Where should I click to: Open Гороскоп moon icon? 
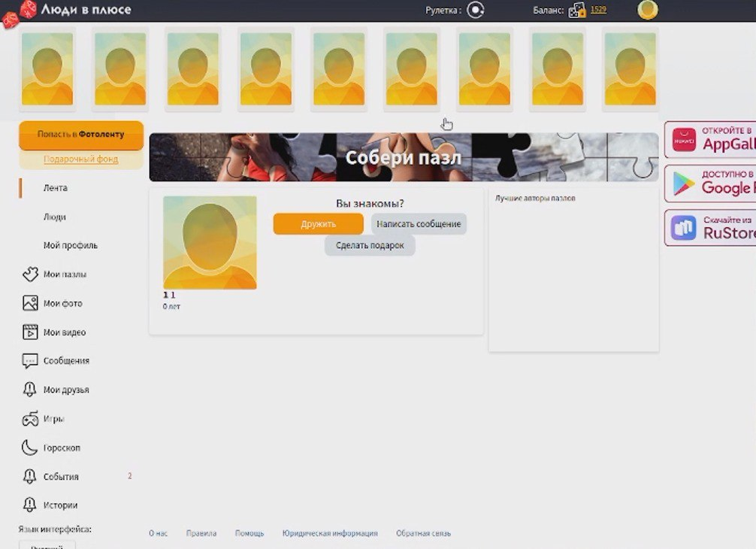pyautogui.click(x=30, y=447)
